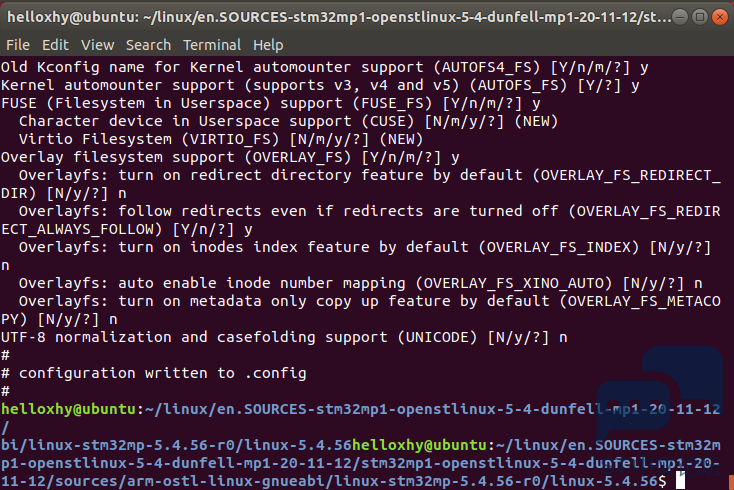734x490 pixels.
Task: Click the AUTOFS4_FS option text
Action: [x=487, y=67]
